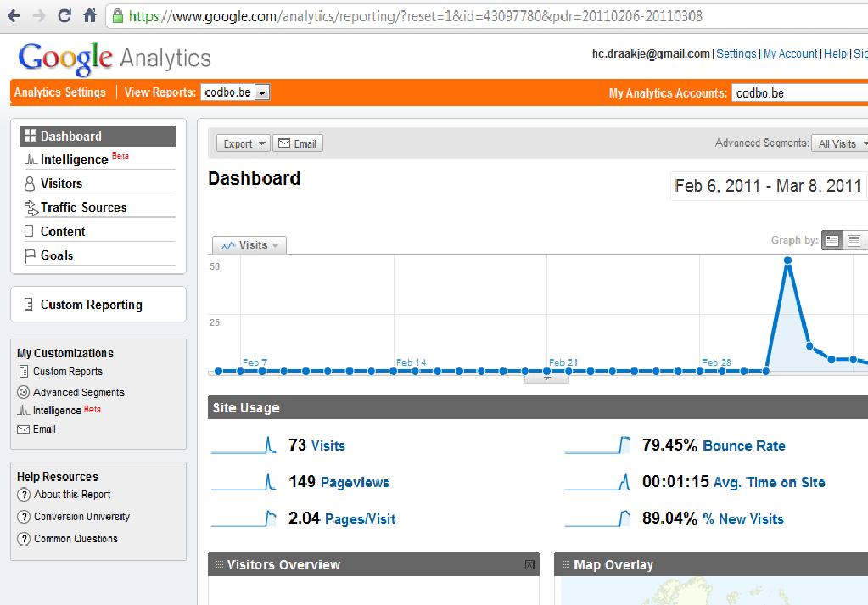Click the Map Overlay map thumbnail
Screen dimensions: 868x605
[714, 591]
